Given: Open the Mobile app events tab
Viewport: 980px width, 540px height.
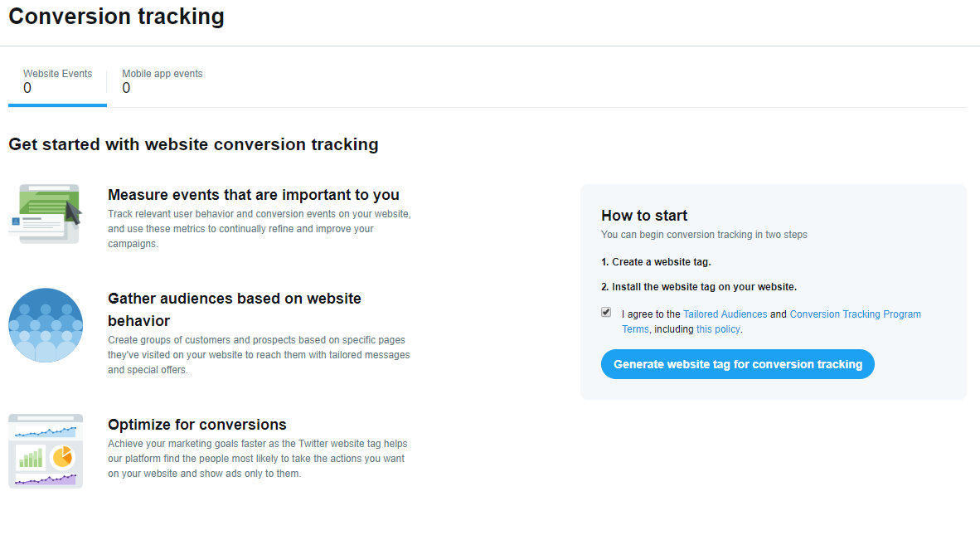Looking at the screenshot, I should (163, 81).
